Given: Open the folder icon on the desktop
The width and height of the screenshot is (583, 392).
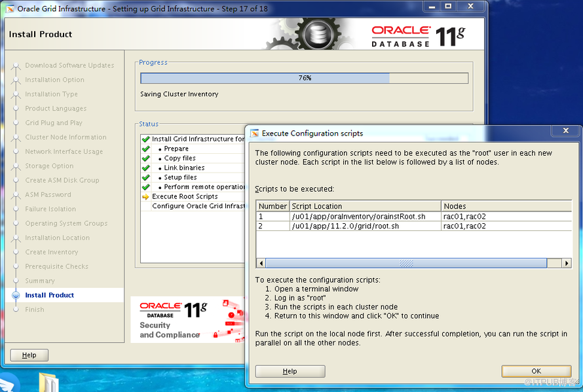Looking at the screenshot, I should (48, 382).
